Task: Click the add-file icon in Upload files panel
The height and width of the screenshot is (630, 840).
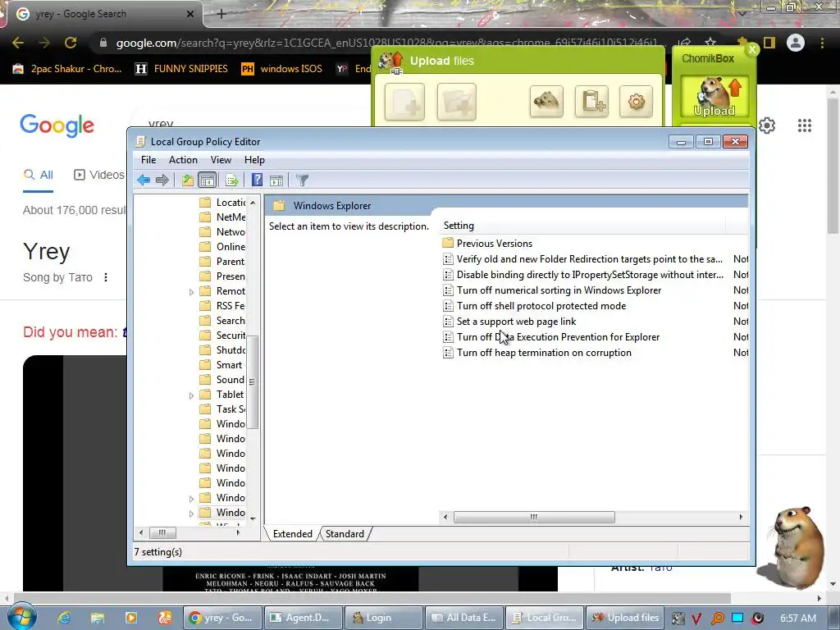Action: (404, 101)
